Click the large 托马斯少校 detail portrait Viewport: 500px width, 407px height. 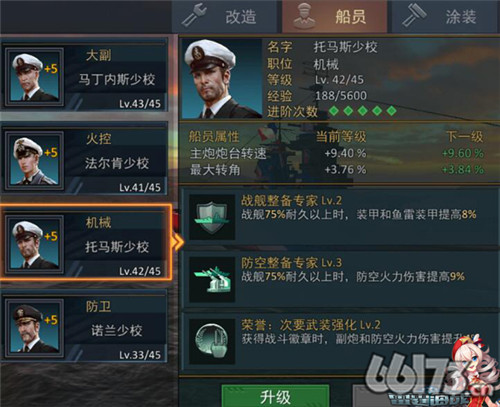(x=222, y=79)
